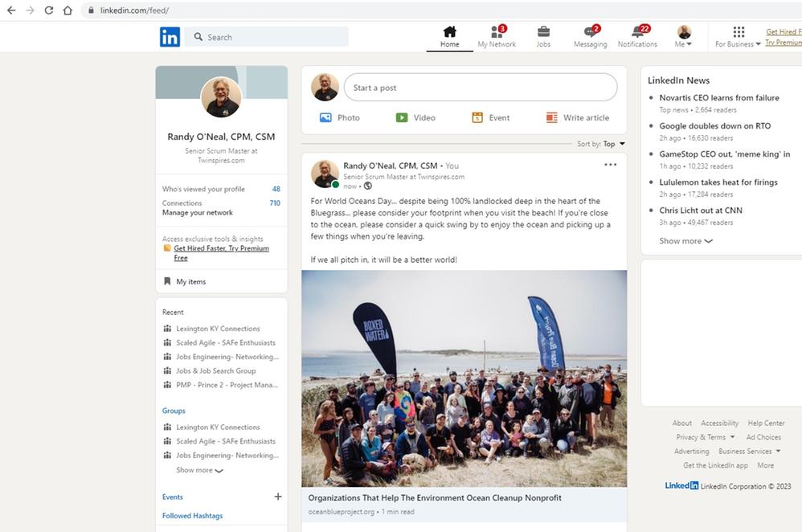Open the post's three-dot options menu

[610, 165]
